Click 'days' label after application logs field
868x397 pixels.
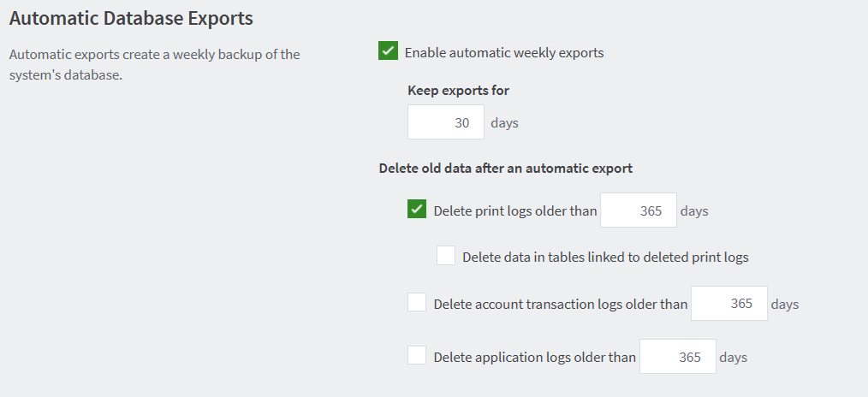(x=734, y=357)
